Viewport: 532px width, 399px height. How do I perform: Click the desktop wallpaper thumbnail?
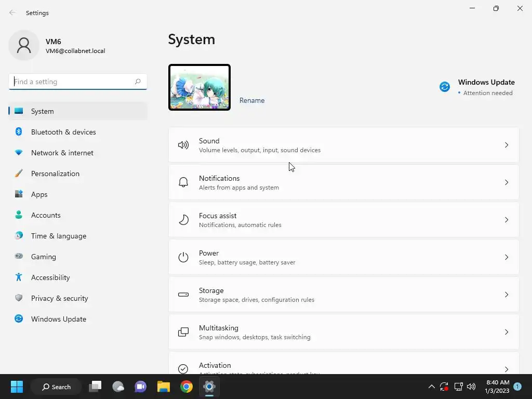click(199, 87)
